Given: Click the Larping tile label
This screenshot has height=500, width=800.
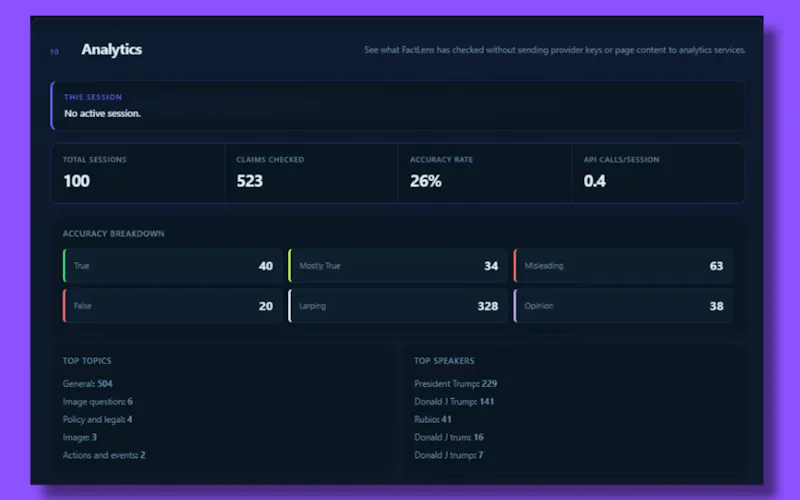Looking at the screenshot, I should coord(312,306).
